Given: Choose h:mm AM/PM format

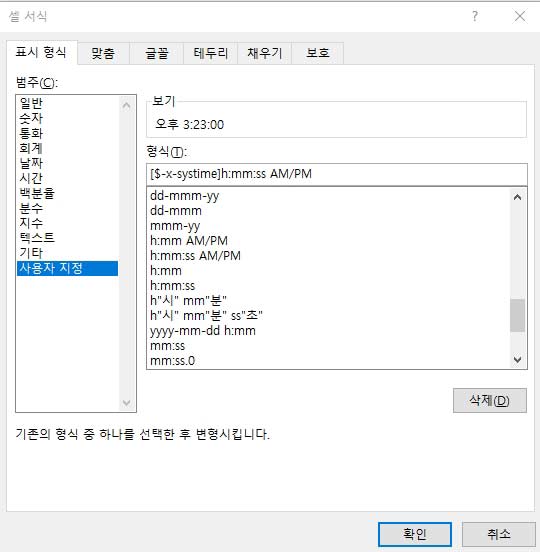Looking at the screenshot, I should (328, 241).
